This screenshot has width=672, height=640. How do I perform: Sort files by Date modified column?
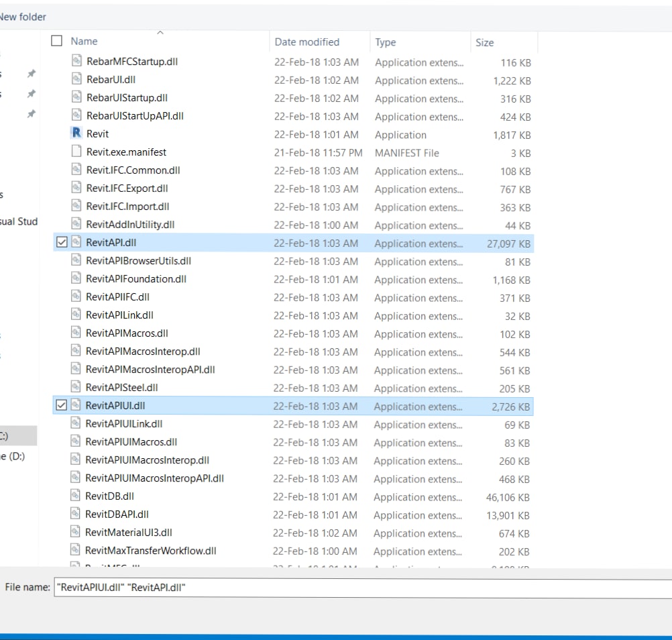(307, 42)
